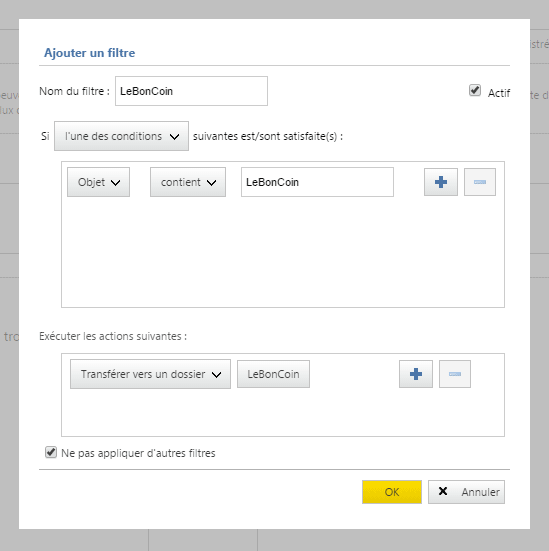Viewport: 549px width, 551px height.
Task: Toggle the Actif checkbox
Action: point(475,90)
